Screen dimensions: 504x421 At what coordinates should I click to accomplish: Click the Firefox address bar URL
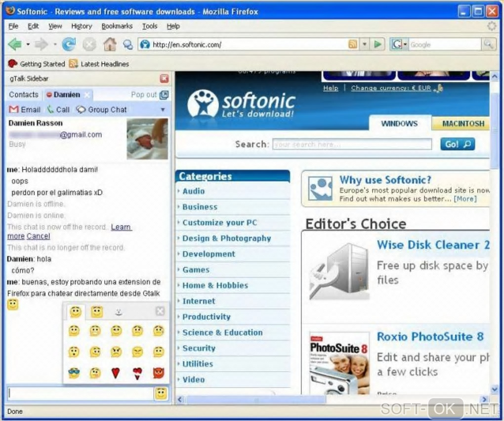coord(187,44)
